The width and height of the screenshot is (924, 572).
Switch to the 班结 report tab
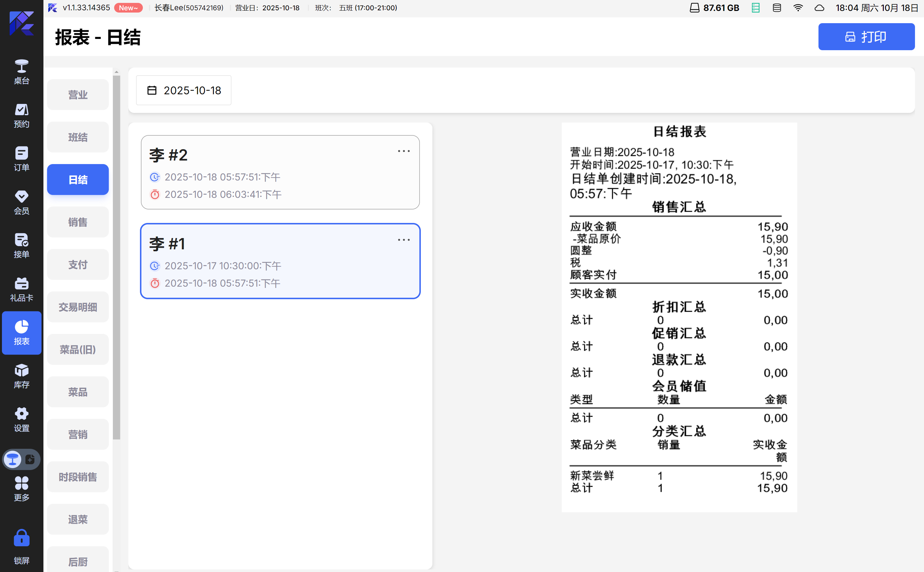pos(78,137)
